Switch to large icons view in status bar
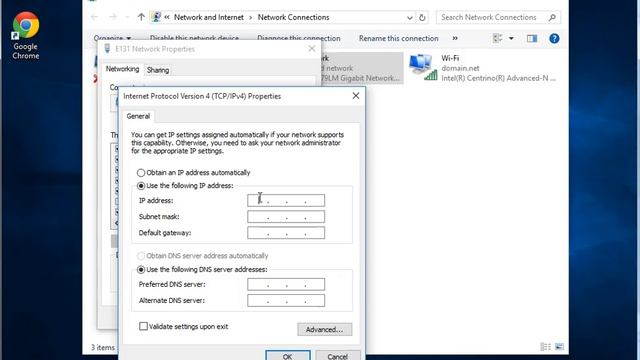This screenshot has height=360, width=640. click(559, 347)
